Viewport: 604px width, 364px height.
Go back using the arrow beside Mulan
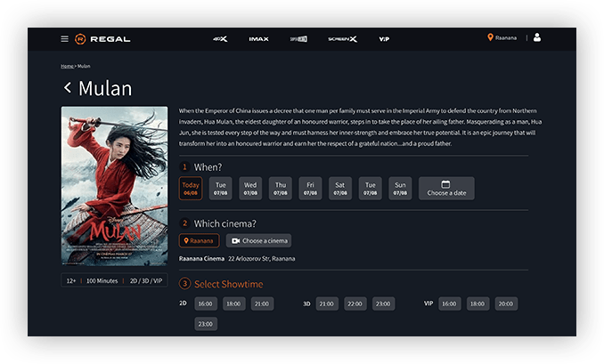pyautogui.click(x=68, y=87)
